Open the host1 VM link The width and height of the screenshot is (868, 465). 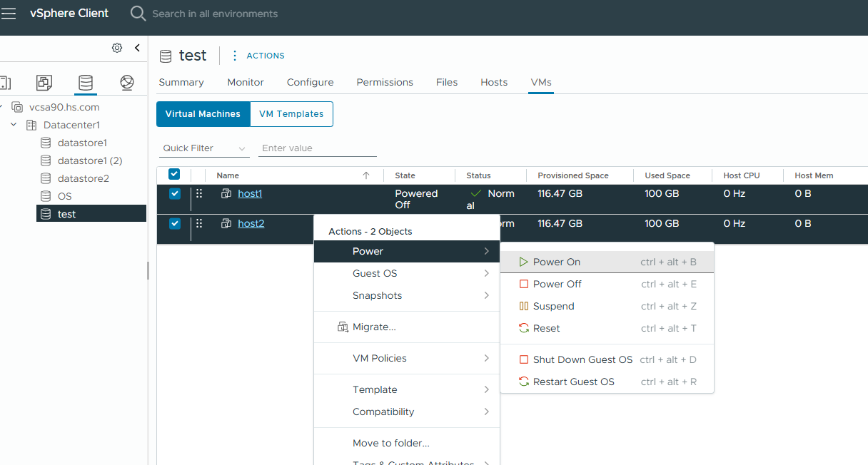pos(250,193)
